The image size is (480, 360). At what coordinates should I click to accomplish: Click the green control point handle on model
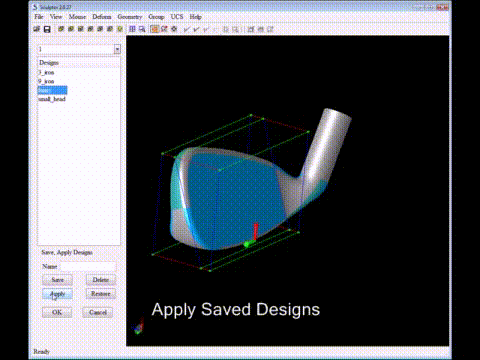click(x=247, y=245)
